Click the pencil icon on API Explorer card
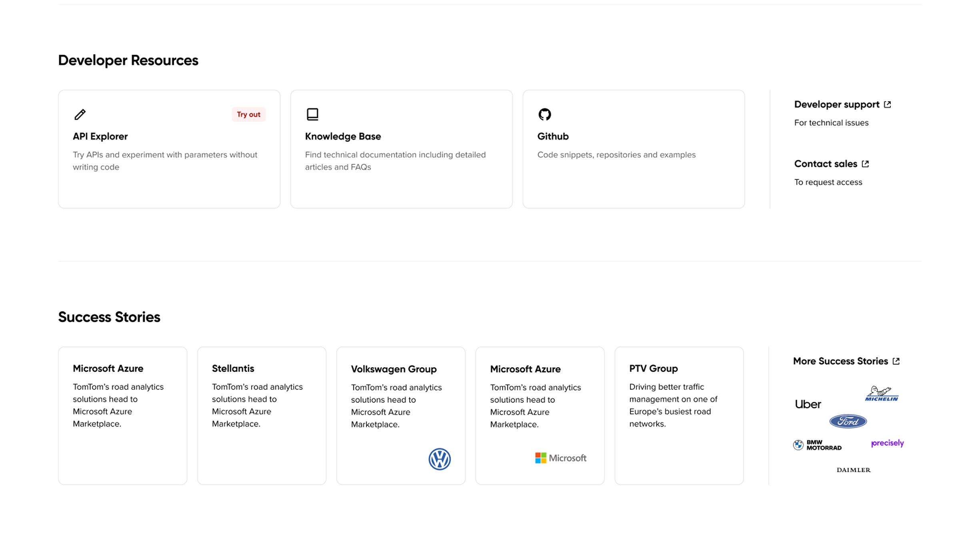 pos(80,114)
